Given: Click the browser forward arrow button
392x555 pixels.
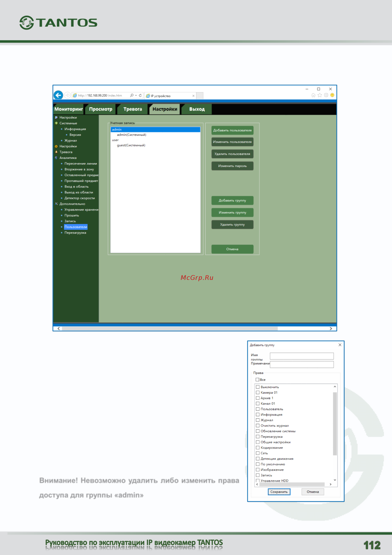Looking at the screenshot, I should (x=67, y=95).
